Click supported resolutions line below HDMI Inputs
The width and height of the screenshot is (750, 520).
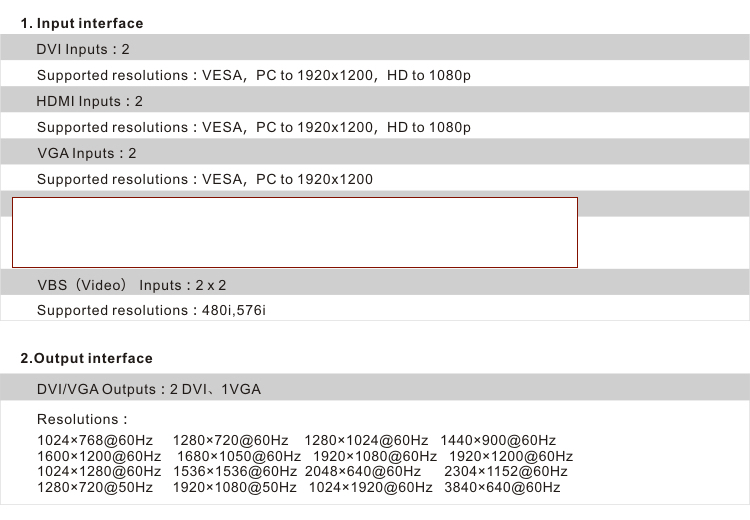[x=253, y=127]
